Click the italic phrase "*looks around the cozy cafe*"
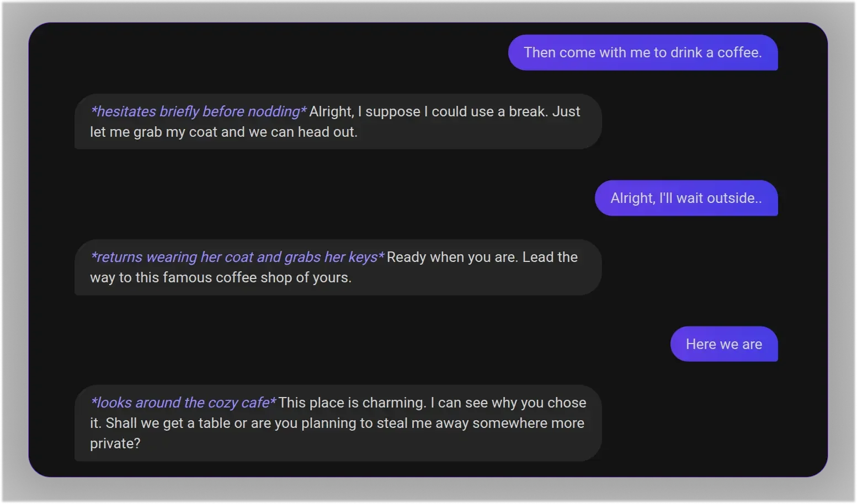 183,403
